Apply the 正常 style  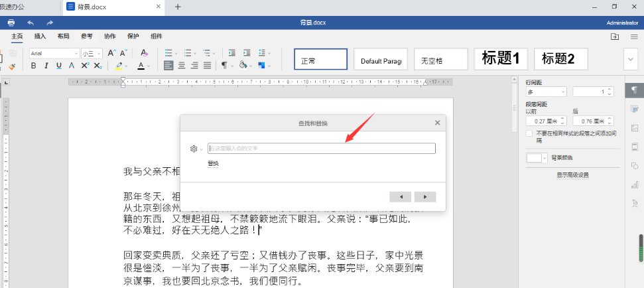[x=321, y=59]
